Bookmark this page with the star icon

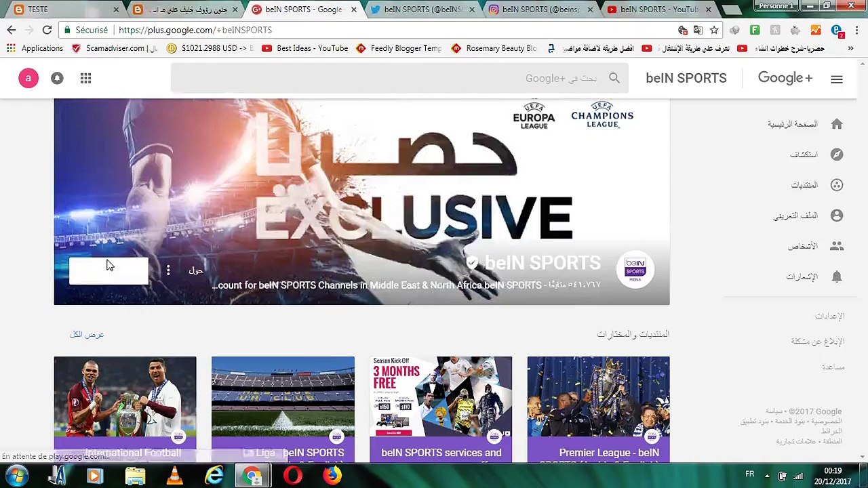(714, 30)
